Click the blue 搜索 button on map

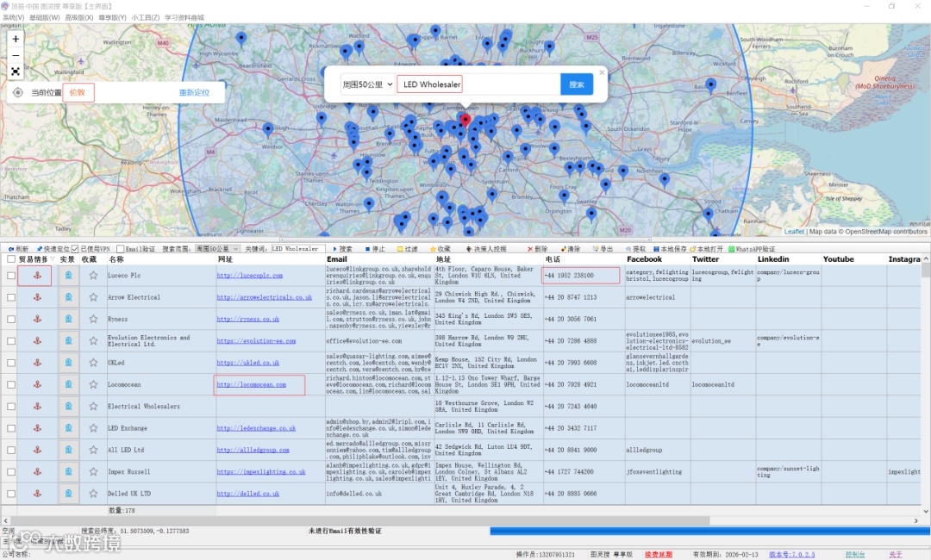[x=577, y=84]
